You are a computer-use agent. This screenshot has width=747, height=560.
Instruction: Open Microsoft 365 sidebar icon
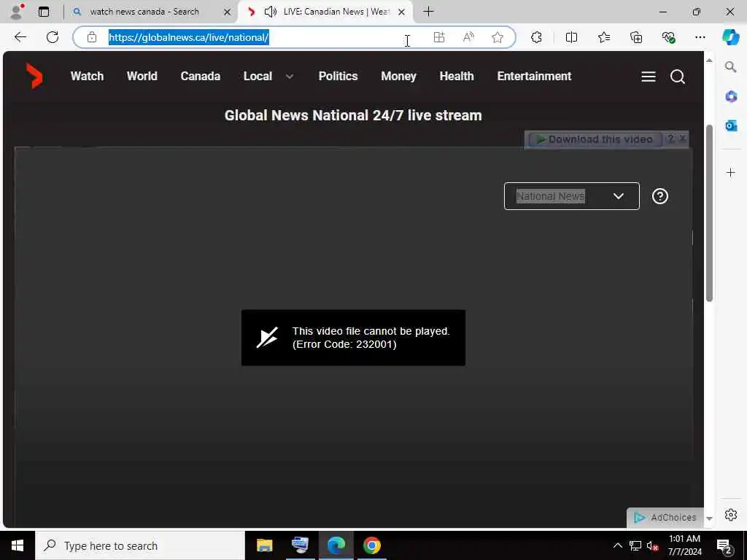[x=731, y=97]
